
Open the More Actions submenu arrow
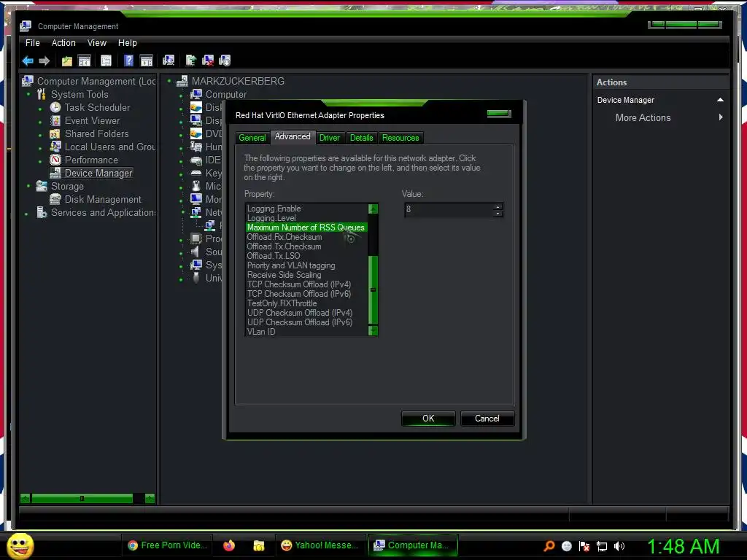tap(721, 117)
